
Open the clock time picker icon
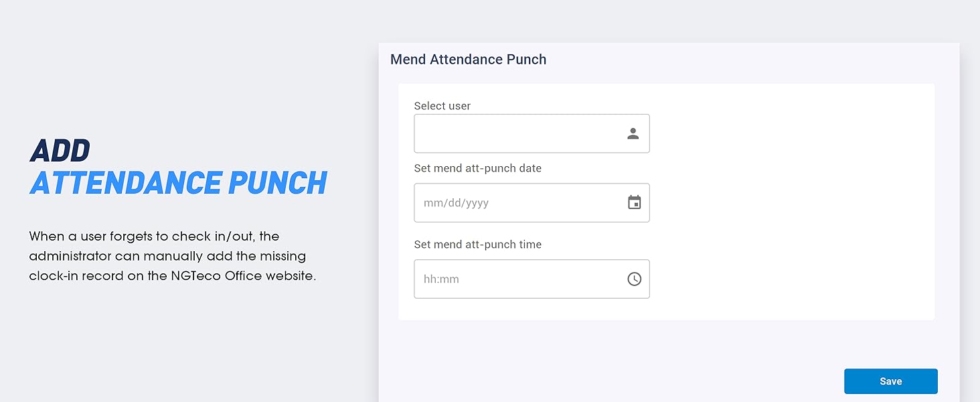pos(635,279)
